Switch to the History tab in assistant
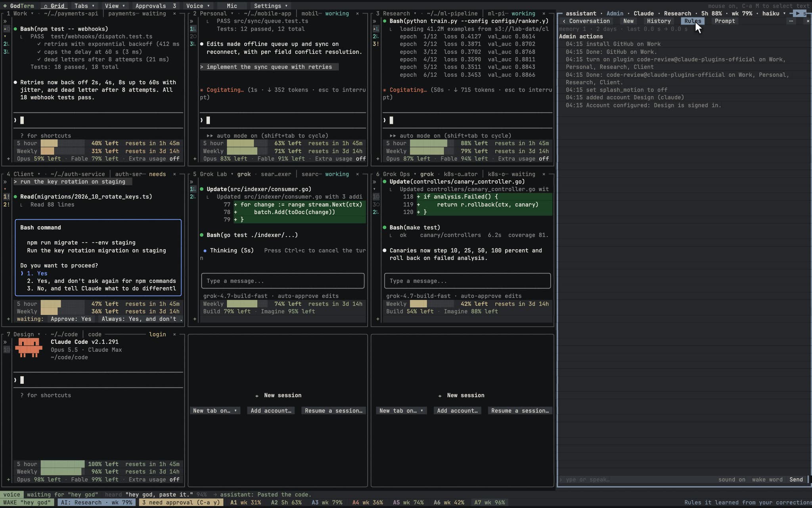The height and width of the screenshot is (508, 812). point(659,21)
